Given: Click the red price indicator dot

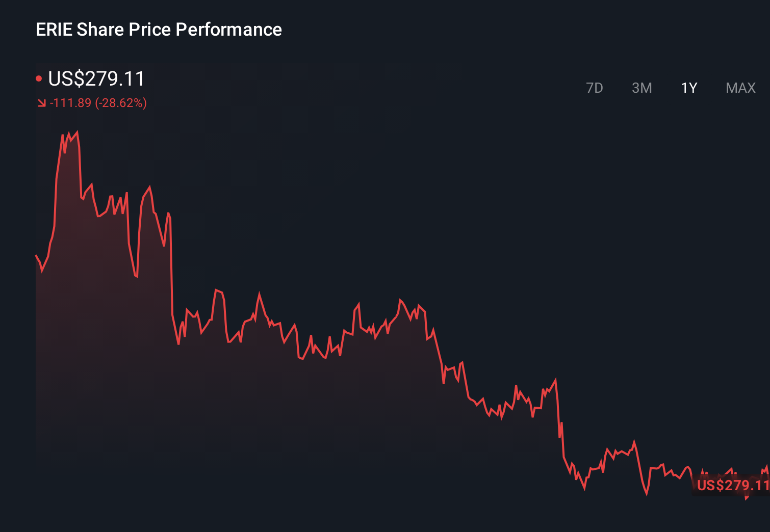Looking at the screenshot, I should (x=39, y=77).
